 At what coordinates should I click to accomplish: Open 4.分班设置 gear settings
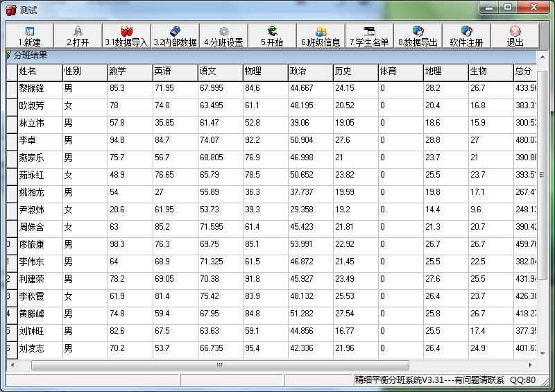point(223,36)
